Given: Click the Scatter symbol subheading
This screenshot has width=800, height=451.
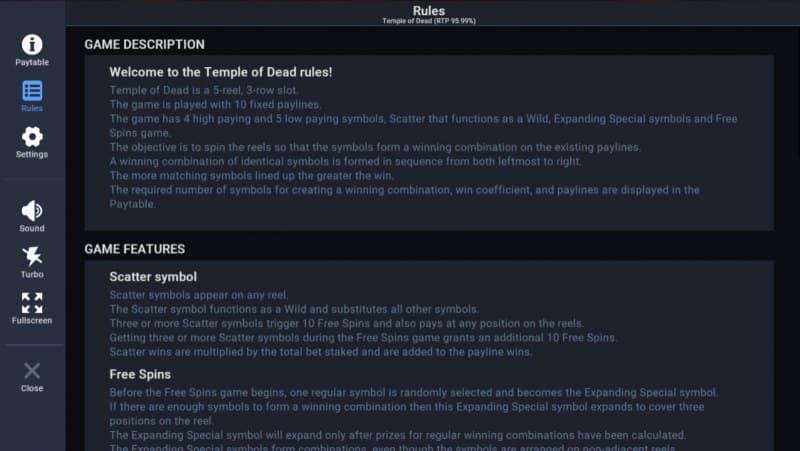Looking at the screenshot, I should [x=153, y=276].
